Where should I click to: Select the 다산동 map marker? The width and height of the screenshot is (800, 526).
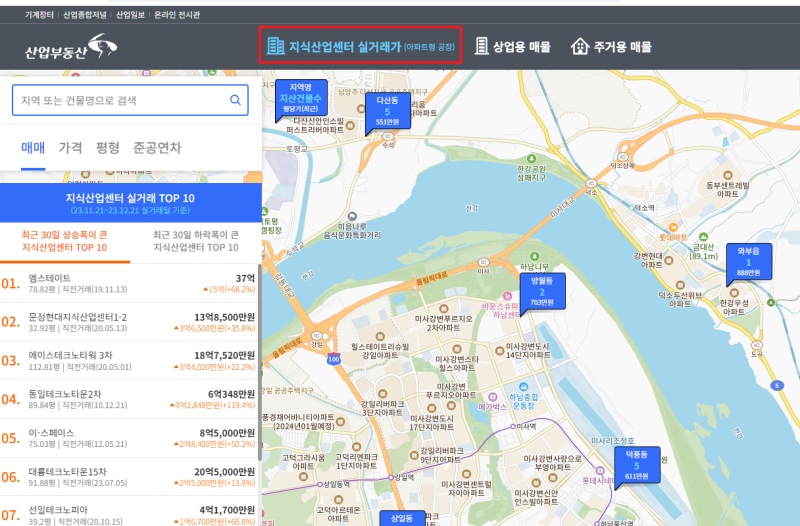(388, 112)
